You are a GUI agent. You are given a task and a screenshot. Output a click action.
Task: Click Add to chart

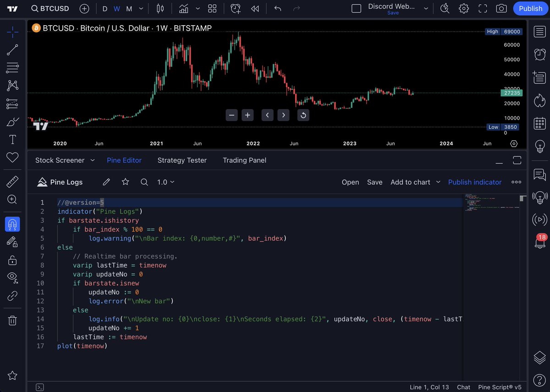point(410,182)
